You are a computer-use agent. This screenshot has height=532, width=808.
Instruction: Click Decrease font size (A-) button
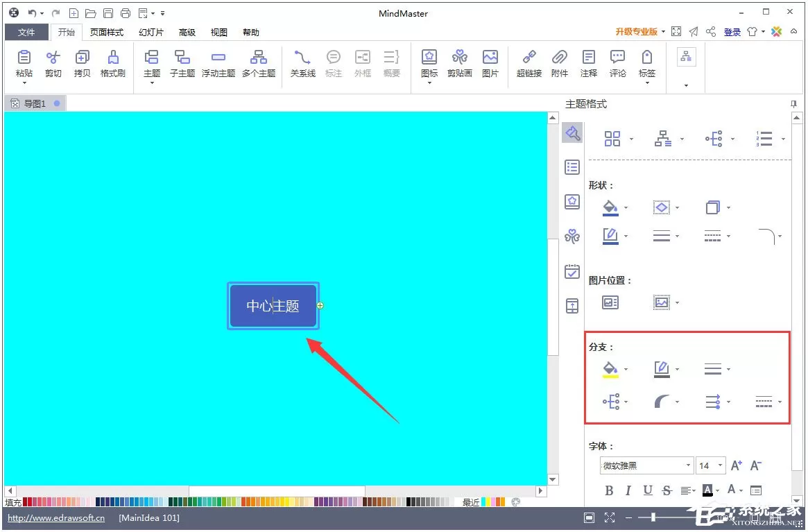tap(755, 465)
